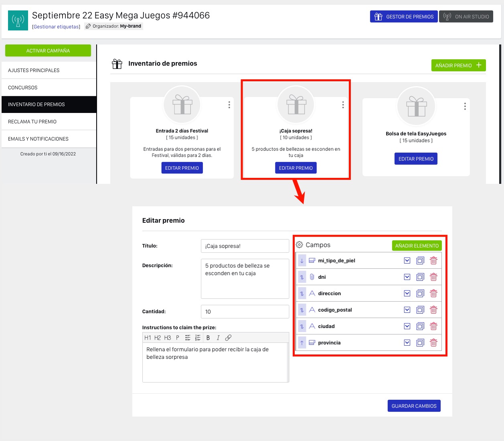Viewport: 504px width, 441px height.
Task: Apply italic formatting in the editor
Action: (218, 338)
